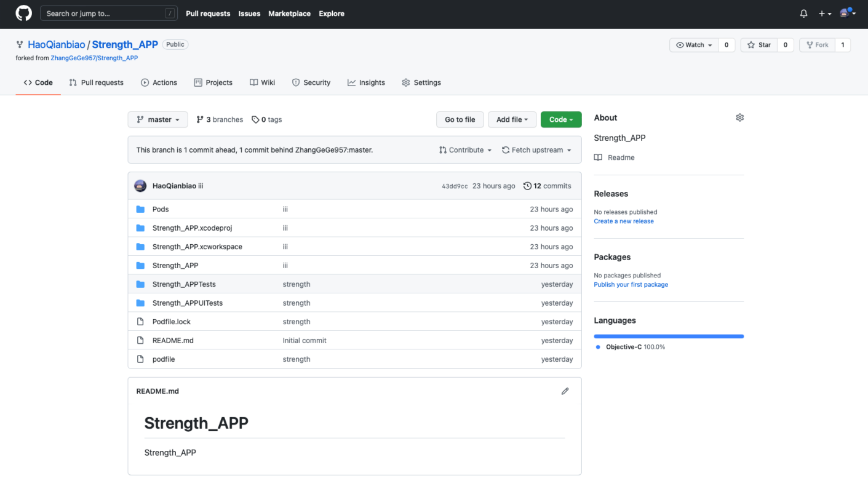Click the file icon beside Podfile.lock
This screenshot has height=481, width=868.
tap(140, 322)
